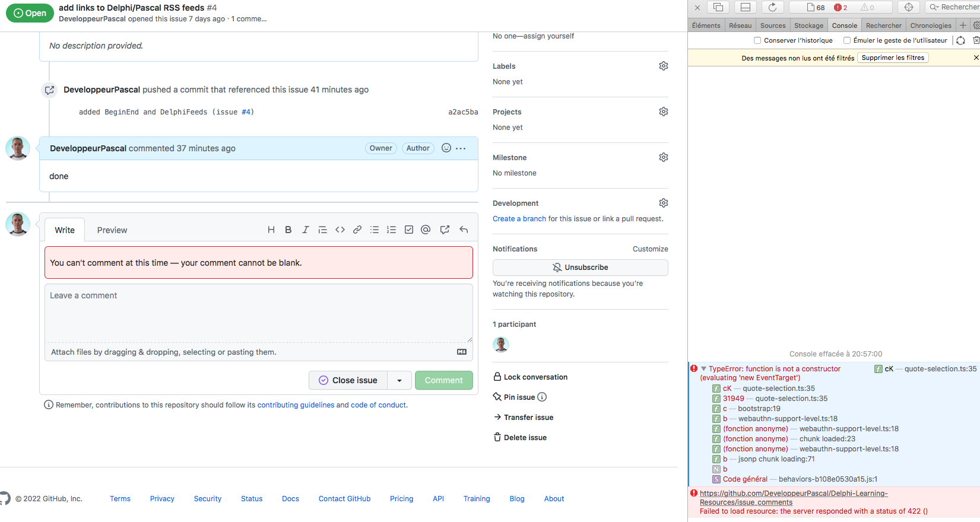This screenshot has width=980, height=522.
Task: Click Transfer issue
Action: click(x=523, y=418)
